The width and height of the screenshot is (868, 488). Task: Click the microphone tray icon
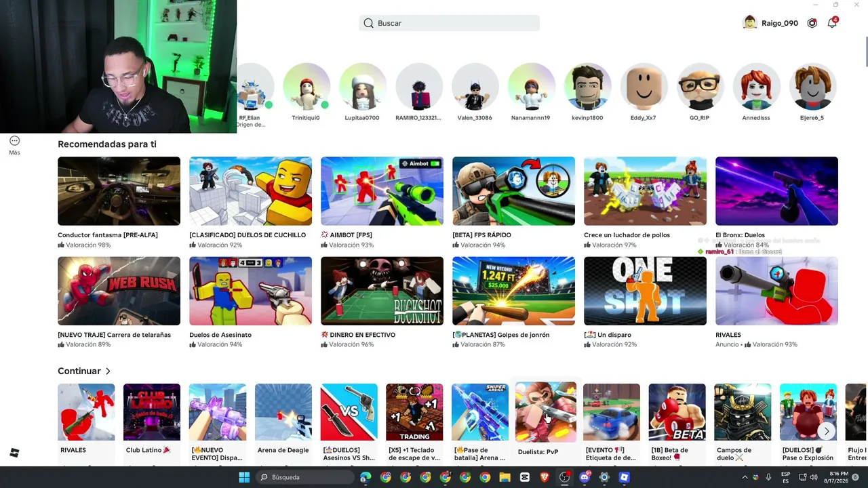(768, 477)
